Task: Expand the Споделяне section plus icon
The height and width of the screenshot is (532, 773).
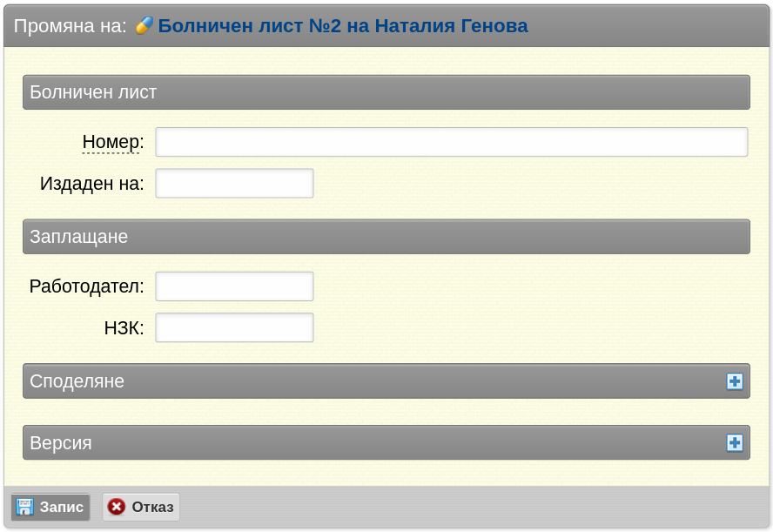Action: pos(735,381)
